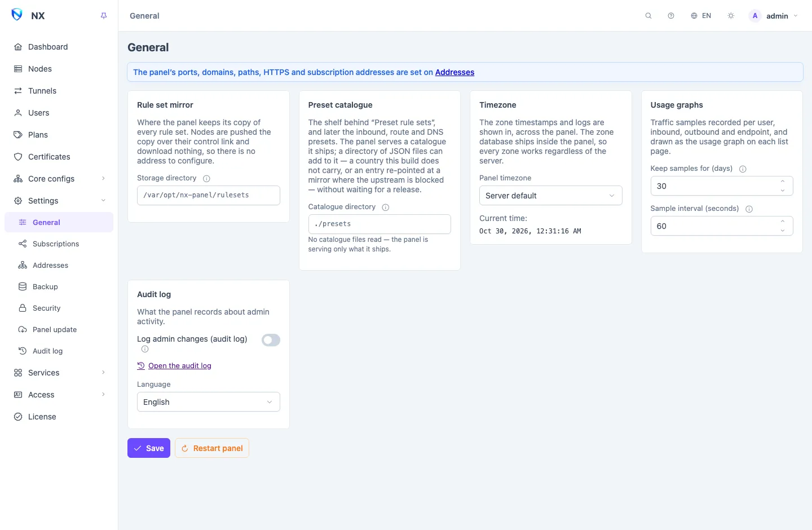Click the Sample interval seconds field
This screenshot has height=530, width=812.
(722, 226)
